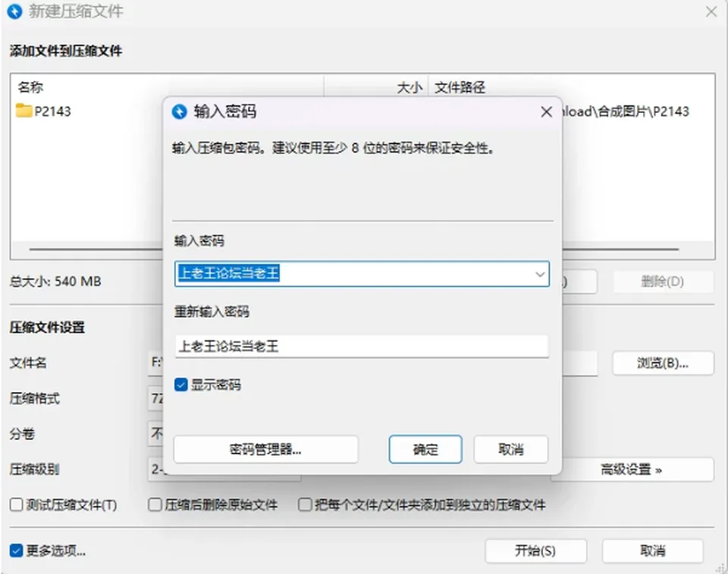This screenshot has width=728, height=574.
Task: Click the 重新输入密码 confirmation field
Action: (x=362, y=347)
